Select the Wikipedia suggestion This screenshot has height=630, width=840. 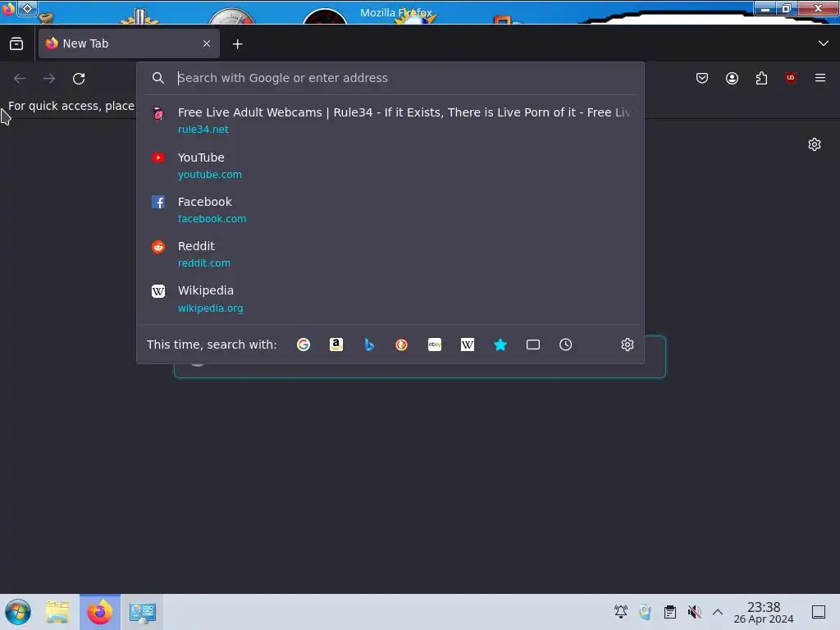coord(390,299)
